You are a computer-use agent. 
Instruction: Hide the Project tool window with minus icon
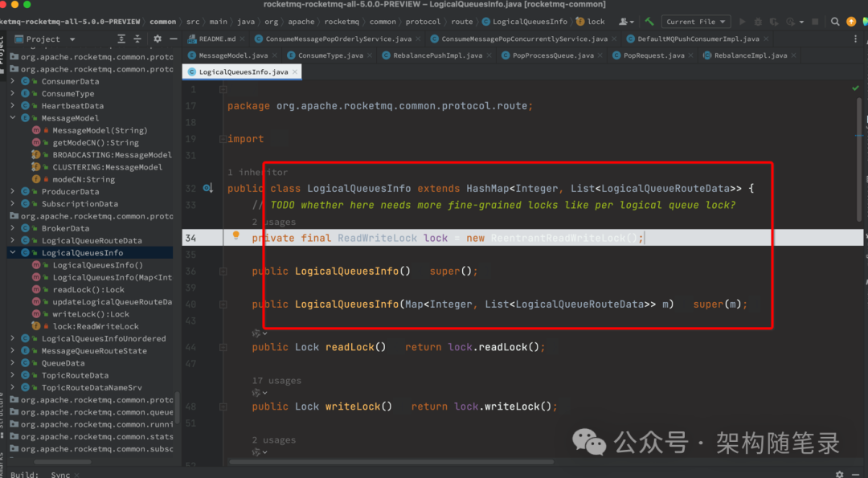[174, 39]
